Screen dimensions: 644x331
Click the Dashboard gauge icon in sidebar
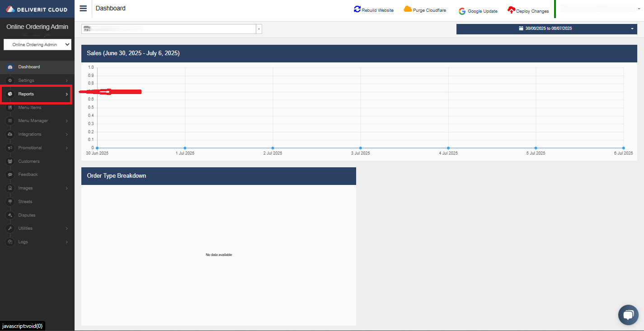[10, 67]
